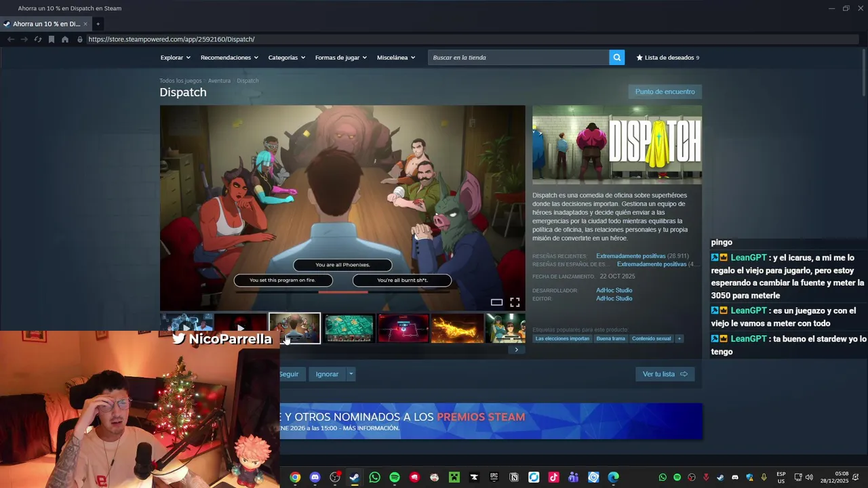Open Spanish reviews 'Extremadamente positivas' link
The image size is (868, 488).
(652, 264)
